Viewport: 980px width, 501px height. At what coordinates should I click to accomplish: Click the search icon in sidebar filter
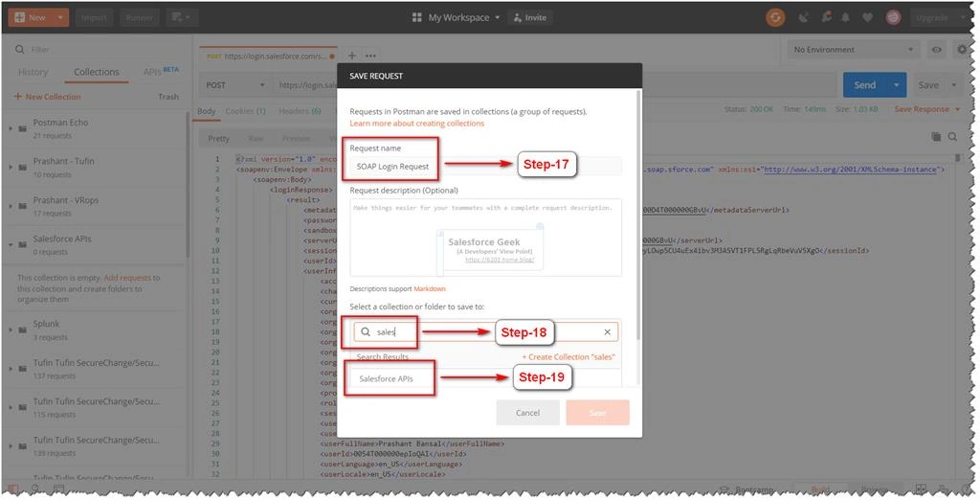[x=20, y=50]
